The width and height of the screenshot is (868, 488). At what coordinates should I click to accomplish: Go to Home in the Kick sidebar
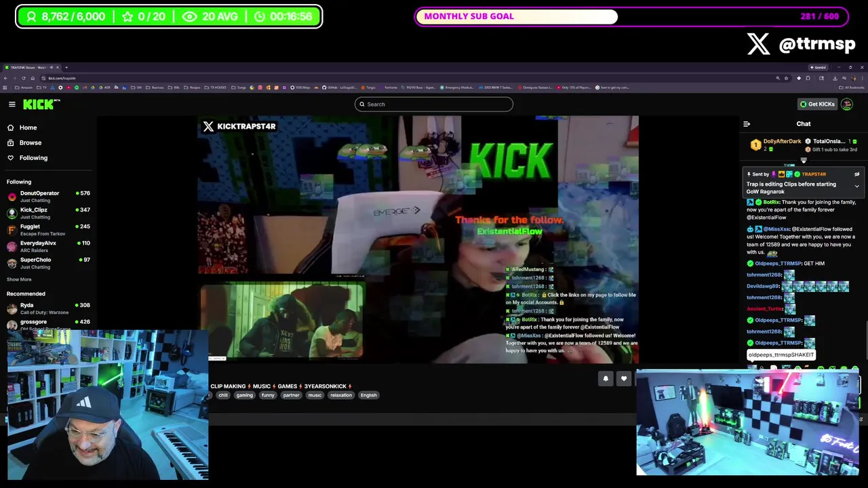coord(28,127)
